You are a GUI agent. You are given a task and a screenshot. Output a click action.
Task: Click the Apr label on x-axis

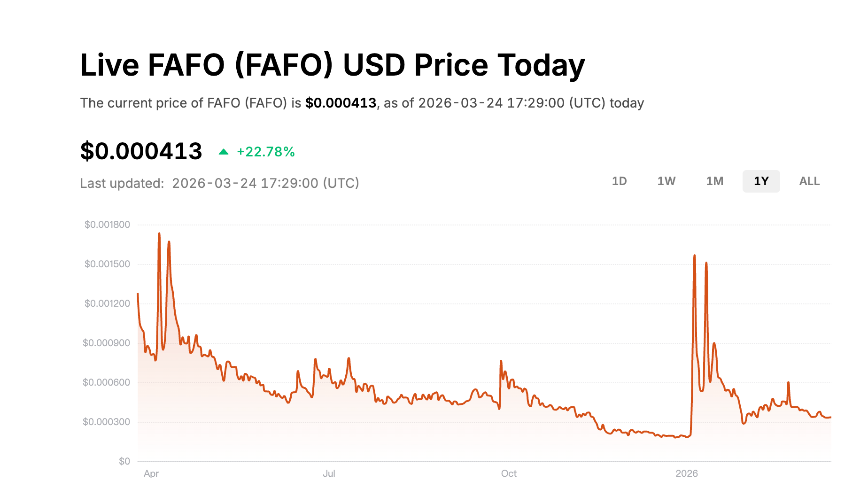coord(151,473)
